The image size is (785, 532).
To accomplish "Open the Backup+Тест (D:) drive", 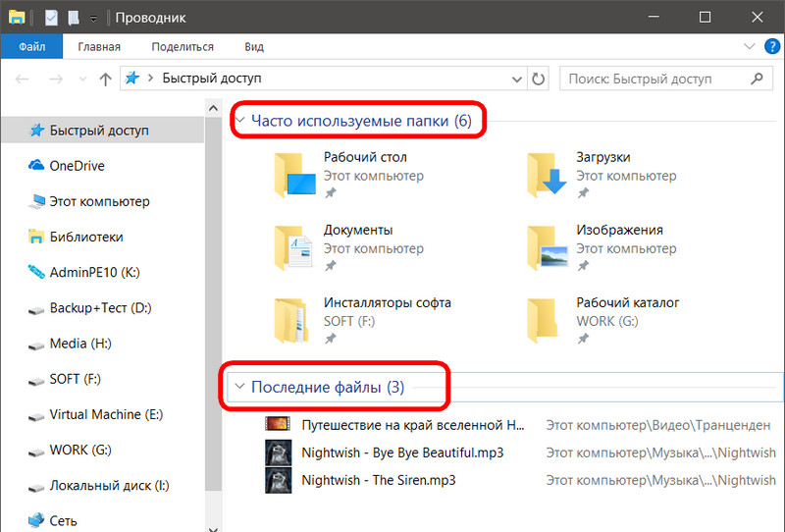I will pos(102,308).
